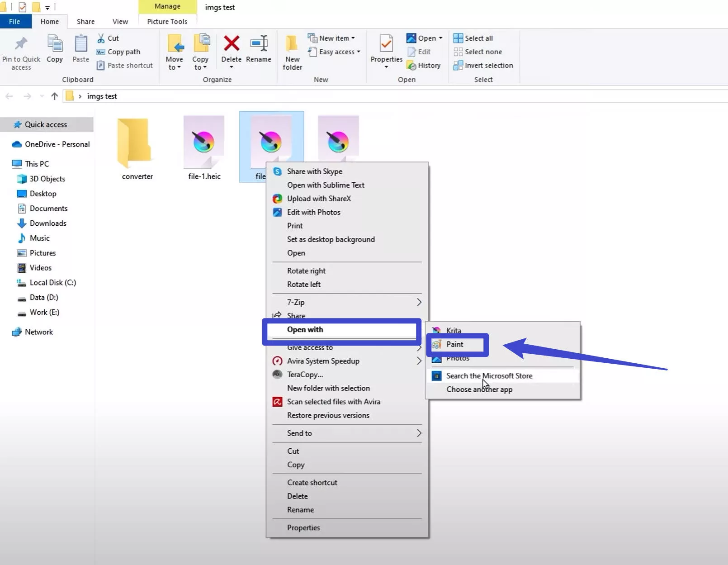Run Avira System Speedup

(x=323, y=361)
